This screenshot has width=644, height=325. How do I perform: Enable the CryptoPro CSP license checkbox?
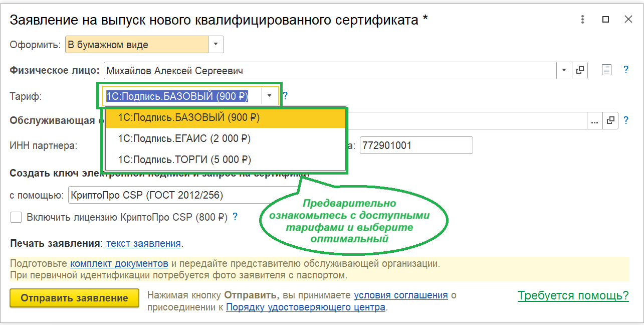[17, 217]
